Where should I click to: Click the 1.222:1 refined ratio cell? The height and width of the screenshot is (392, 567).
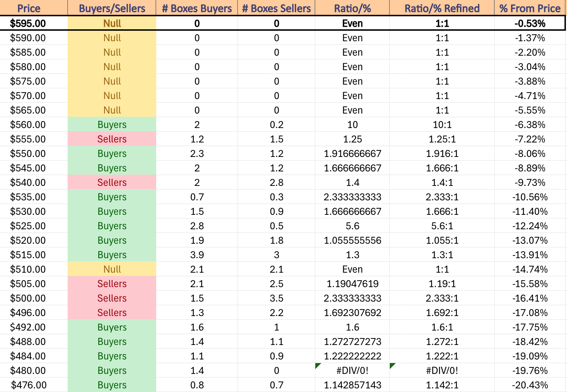tap(442, 356)
